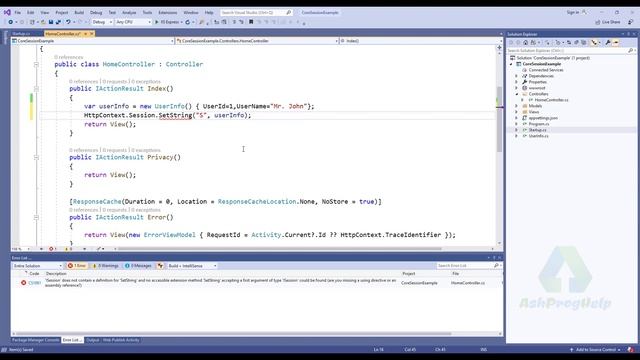Toggle the build-only IntelliSense filter icon
Viewport: 640px width, 360px height.
pyautogui.click(x=160, y=266)
